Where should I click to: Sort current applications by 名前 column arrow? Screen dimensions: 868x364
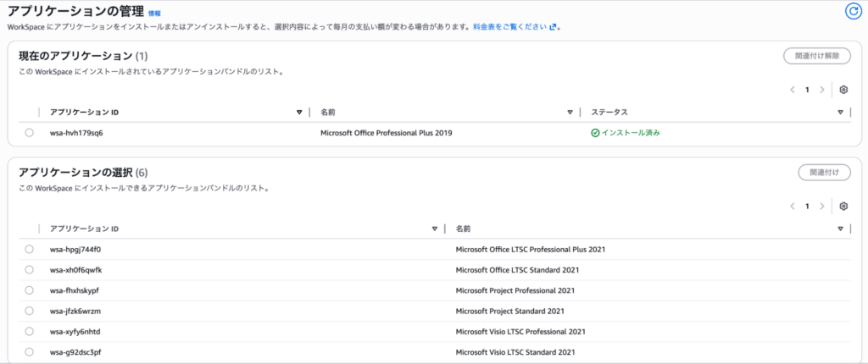click(x=570, y=112)
